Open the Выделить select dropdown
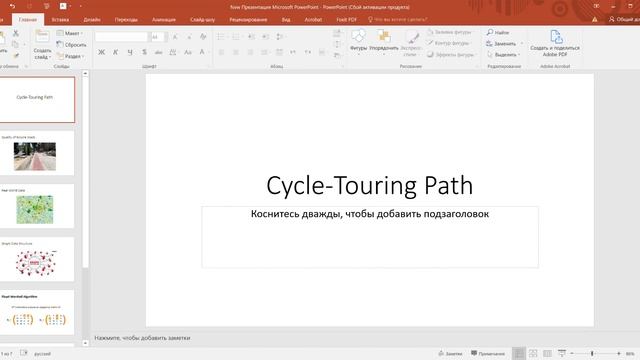The image size is (640, 360). click(x=503, y=54)
